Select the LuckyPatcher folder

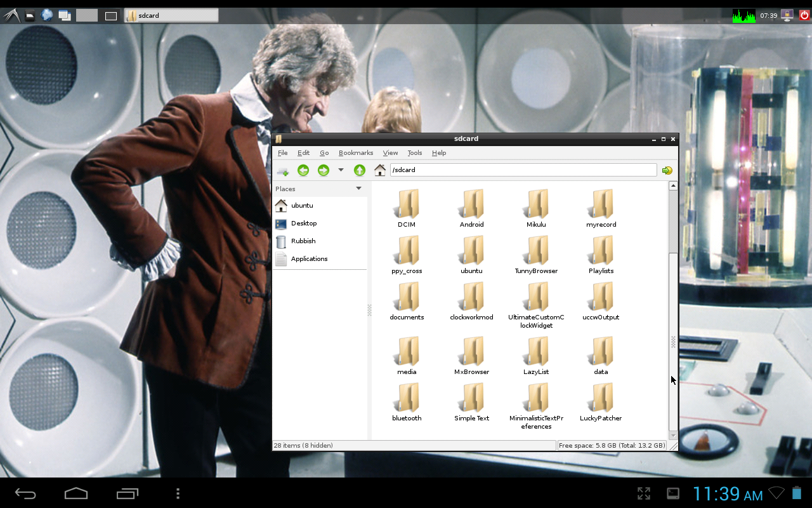coord(601,403)
